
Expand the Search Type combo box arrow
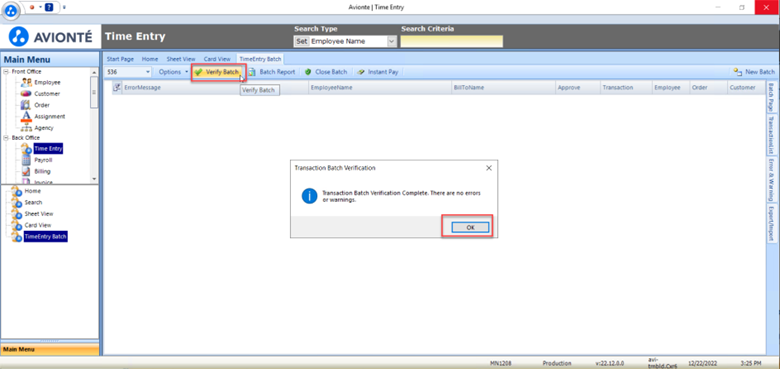391,42
